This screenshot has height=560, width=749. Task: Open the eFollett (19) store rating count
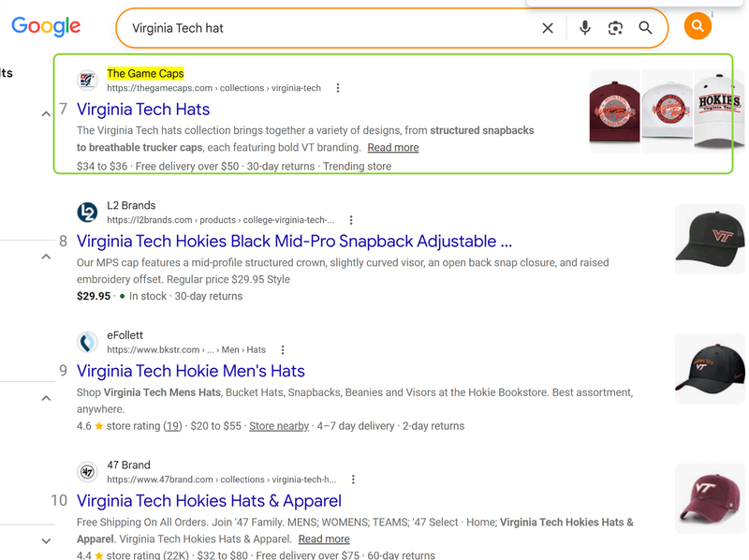[172, 426]
